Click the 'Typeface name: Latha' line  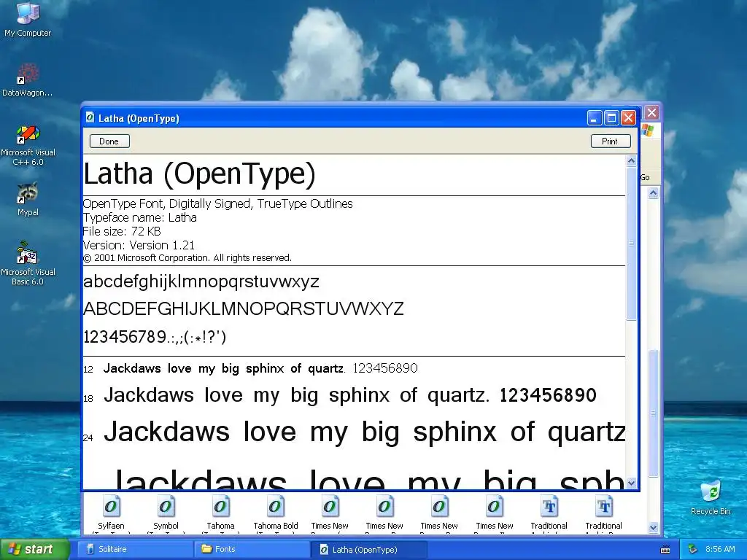click(139, 217)
